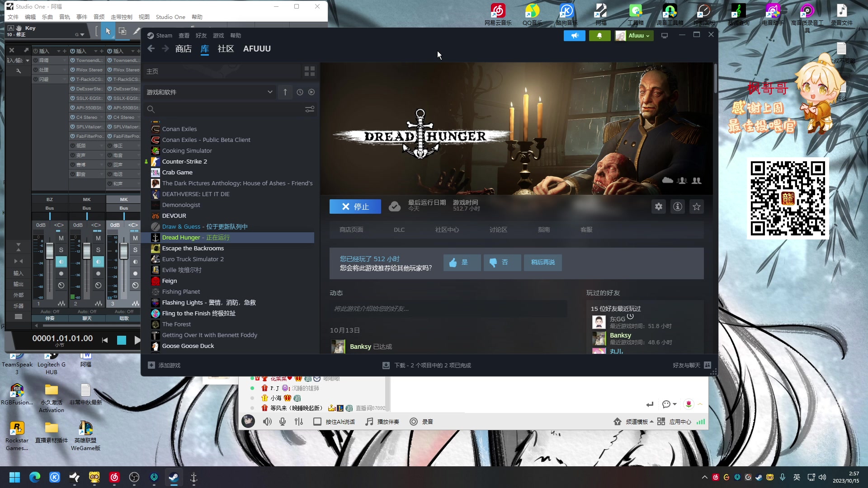Screen dimensions: 868x488
Task: Stop the running Dread Hunger game
Action: [x=355, y=206]
